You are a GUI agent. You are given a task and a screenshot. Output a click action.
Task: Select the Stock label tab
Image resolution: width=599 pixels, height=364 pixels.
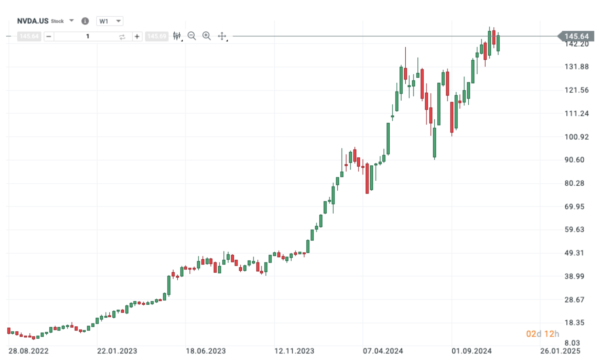pos(57,21)
